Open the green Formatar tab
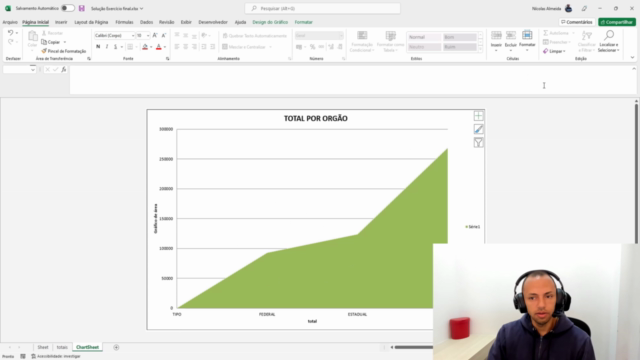640x360 pixels. (x=303, y=22)
